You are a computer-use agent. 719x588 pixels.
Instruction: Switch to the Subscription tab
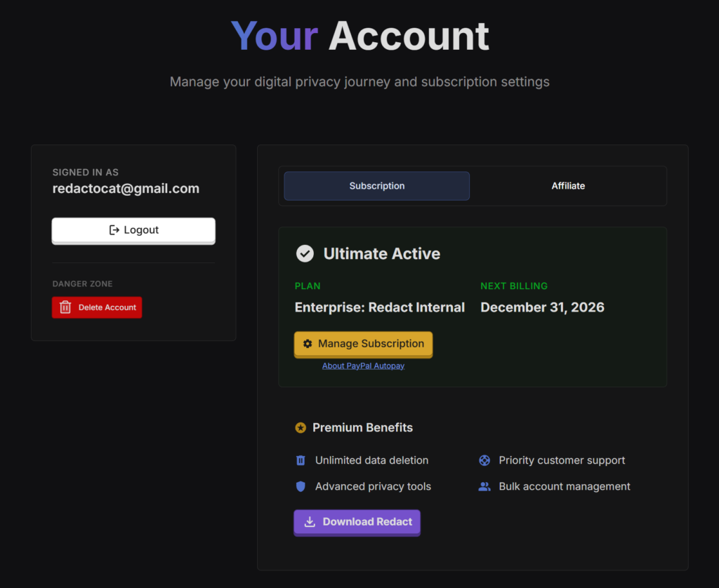point(377,186)
